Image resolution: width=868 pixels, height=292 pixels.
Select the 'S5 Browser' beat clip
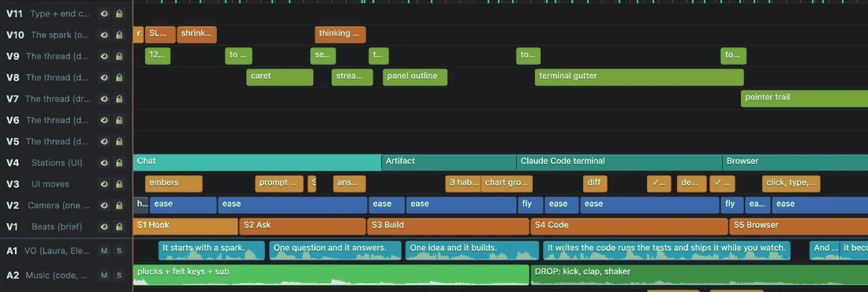(799, 226)
